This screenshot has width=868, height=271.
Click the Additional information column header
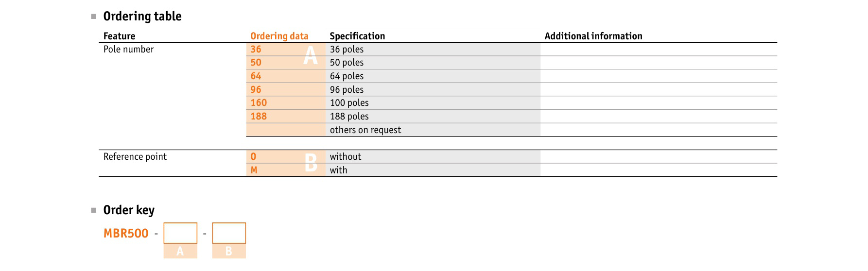point(593,36)
